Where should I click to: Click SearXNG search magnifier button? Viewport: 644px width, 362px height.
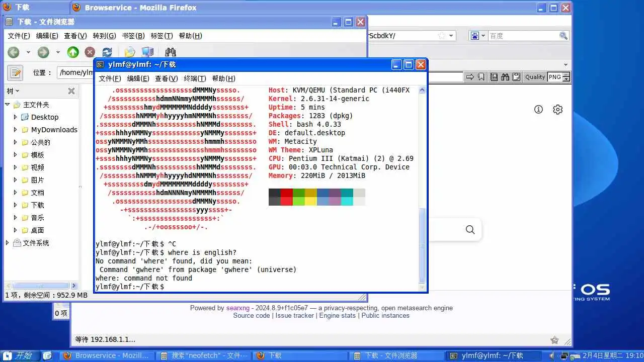tap(470, 230)
